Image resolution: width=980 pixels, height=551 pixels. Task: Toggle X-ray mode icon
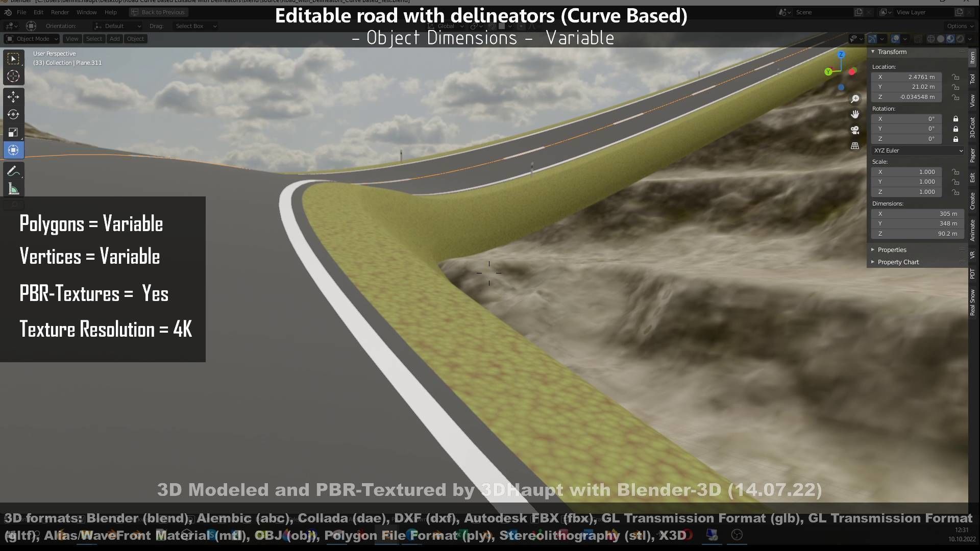918,39
